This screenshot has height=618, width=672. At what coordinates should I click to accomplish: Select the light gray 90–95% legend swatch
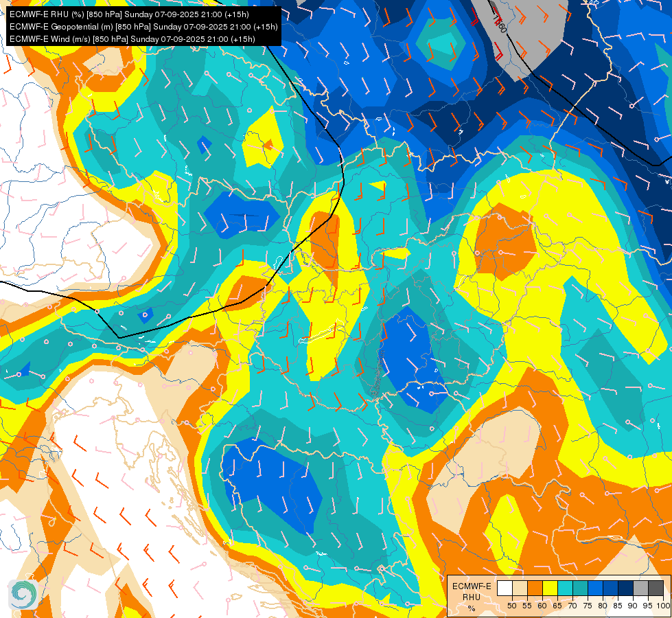(640, 588)
